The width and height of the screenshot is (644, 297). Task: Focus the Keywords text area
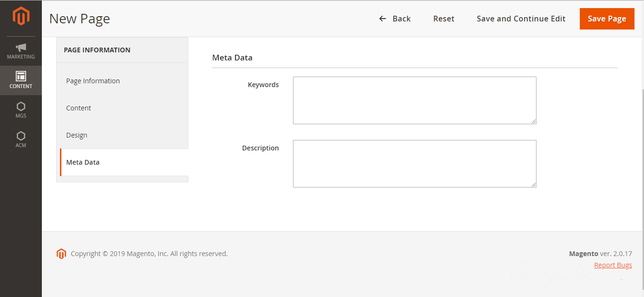[x=414, y=100]
